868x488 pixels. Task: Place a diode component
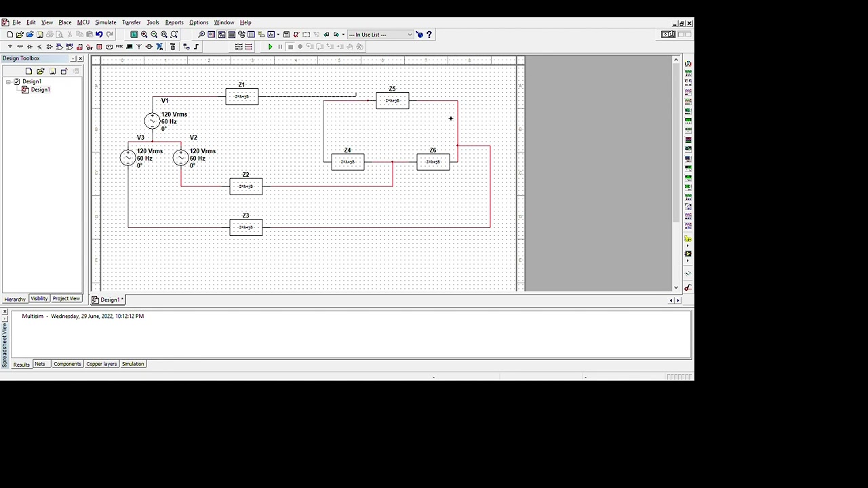pyautogui.click(x=30, y=47)
